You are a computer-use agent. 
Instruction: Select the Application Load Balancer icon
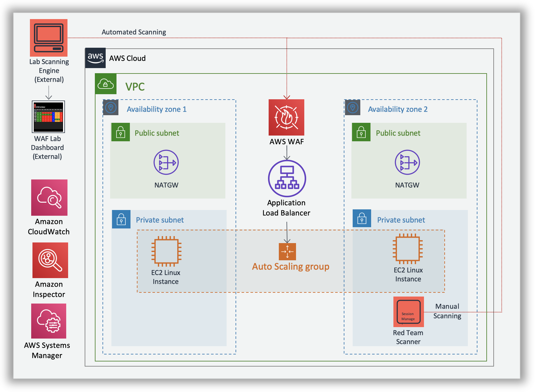click(x=287, y=178)
